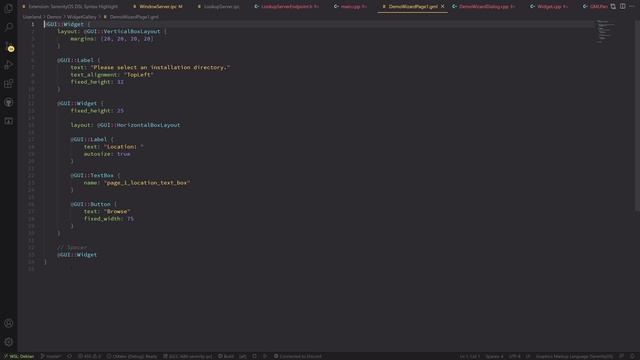Open the editor More Actions menu
This screenshot has height=360, width=640.
pyautogui.click(x=632, y=7)
